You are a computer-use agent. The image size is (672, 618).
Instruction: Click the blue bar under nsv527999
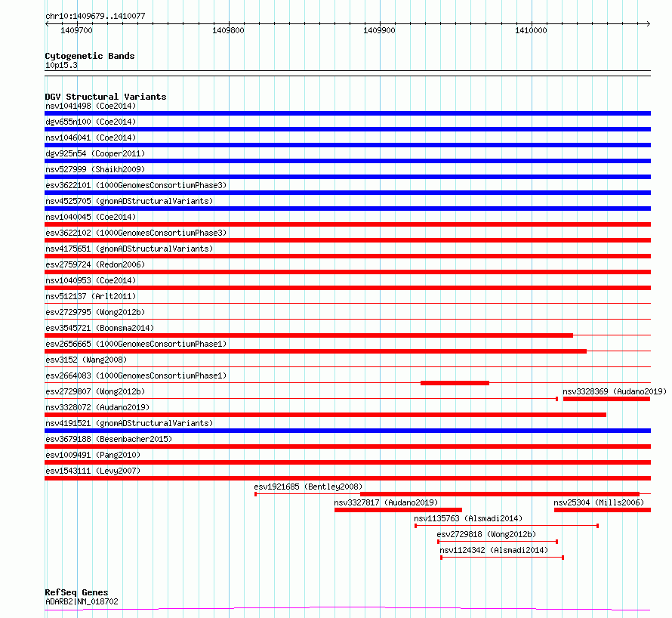[x=347, y=177]
